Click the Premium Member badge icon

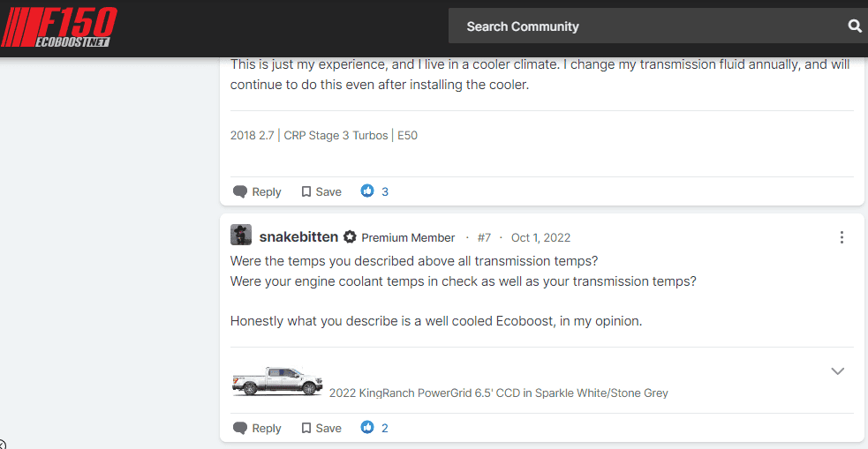(x=350, y=237)
